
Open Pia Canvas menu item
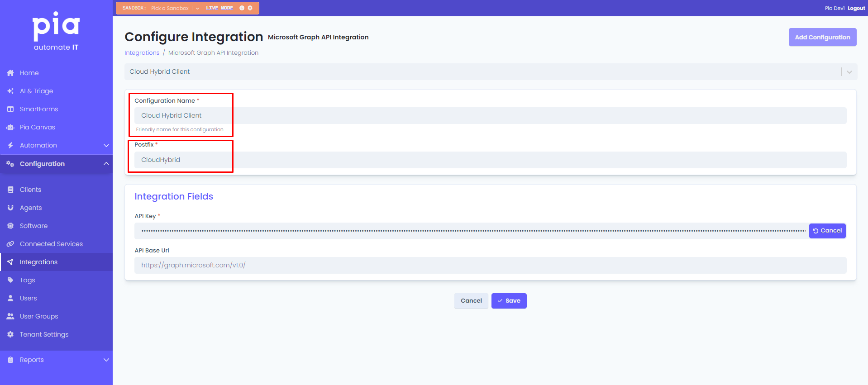tap(56, 127)
